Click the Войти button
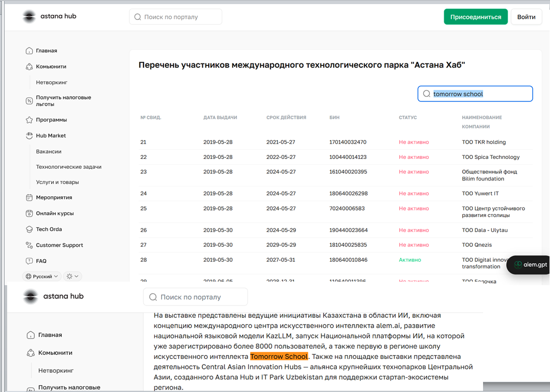The height and width of the screenshot is (392, 550). (x=526, y=17)
